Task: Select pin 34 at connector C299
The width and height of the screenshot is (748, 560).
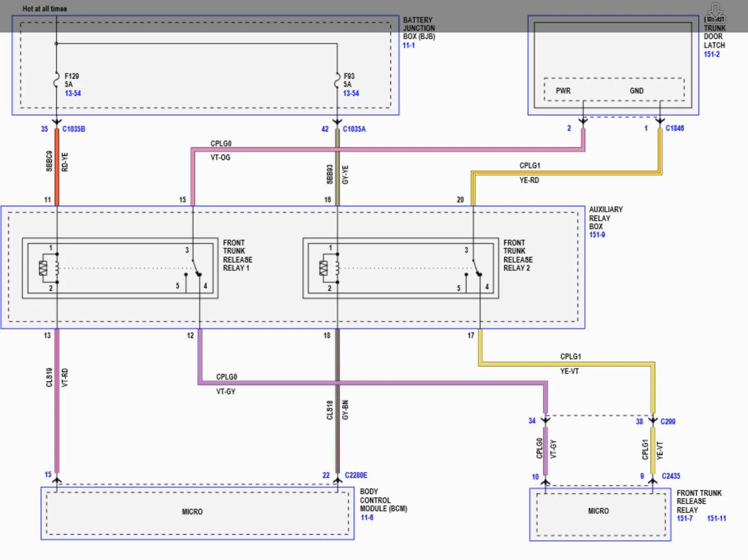Action: coord(532,421)
